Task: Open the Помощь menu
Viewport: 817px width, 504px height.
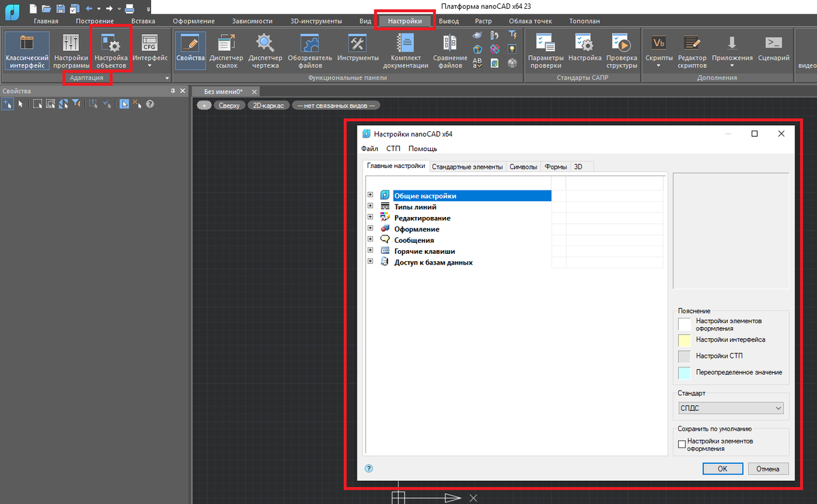Action: click(x=423, y=148)
